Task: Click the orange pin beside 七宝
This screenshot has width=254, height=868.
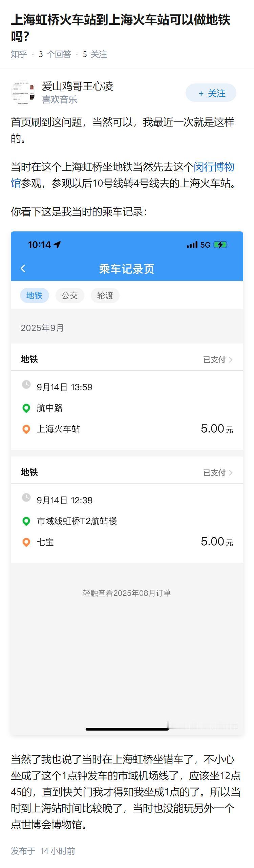Action: [26, 542]
